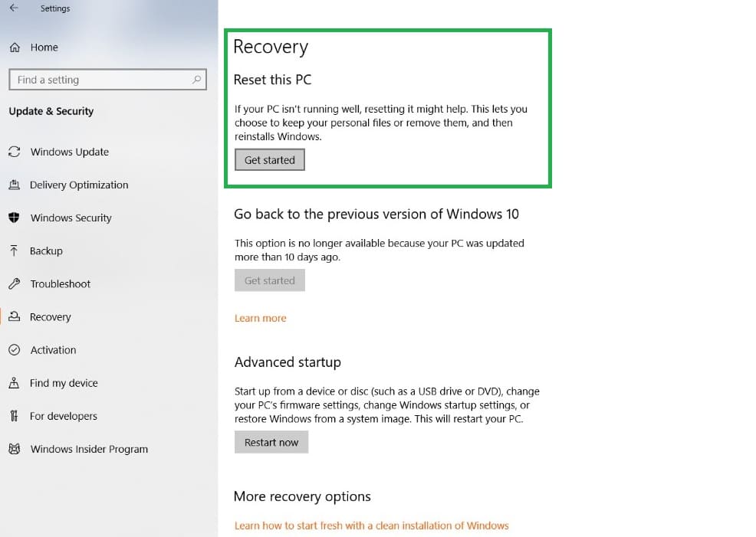Click the Update & Security header
This screenshot has height=537, width=756.
[51, 111]
